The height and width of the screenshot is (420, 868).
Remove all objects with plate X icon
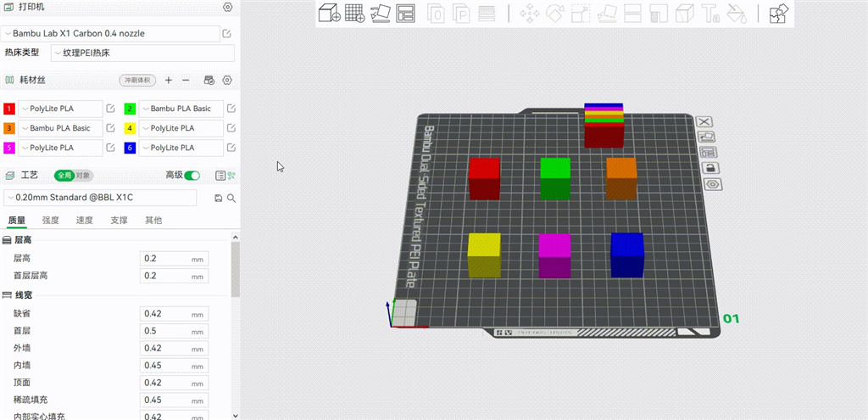coord(705,122)
